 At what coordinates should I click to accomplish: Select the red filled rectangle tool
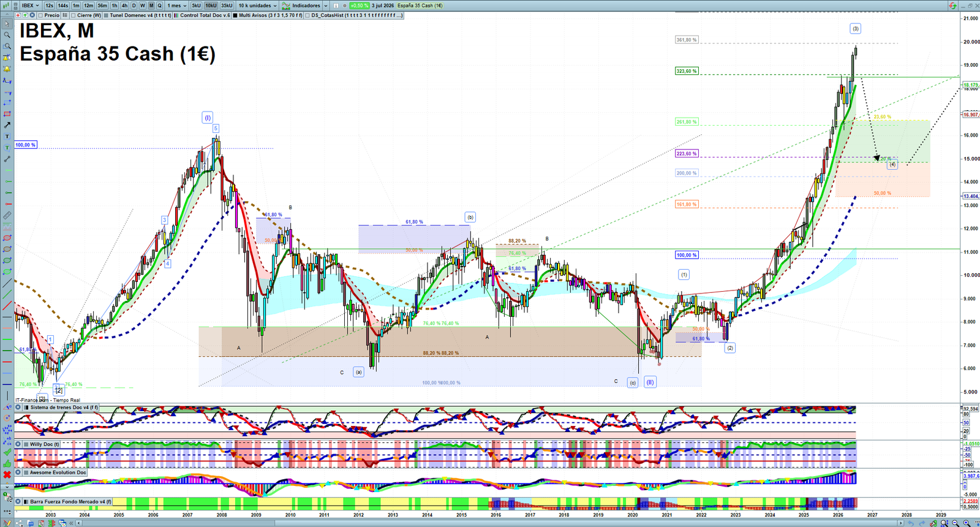click(x=7, y=114)
